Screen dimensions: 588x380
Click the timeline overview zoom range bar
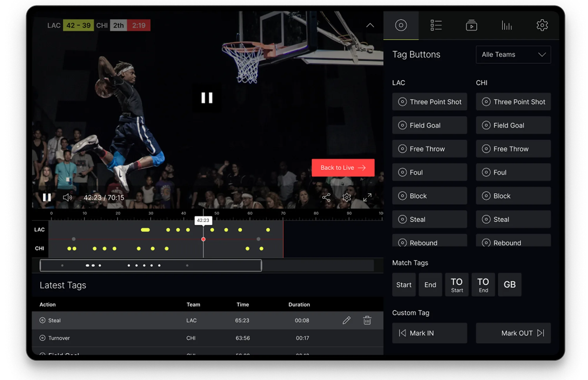pos(151,265)
